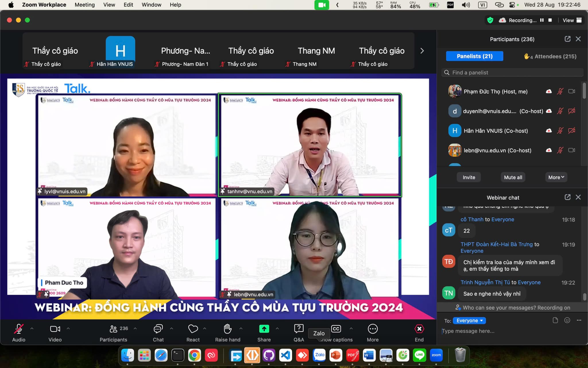The width and height of the screenshot is (588, 368).
Task: Open the emoji picker in chat
Action: coord(567,320)
